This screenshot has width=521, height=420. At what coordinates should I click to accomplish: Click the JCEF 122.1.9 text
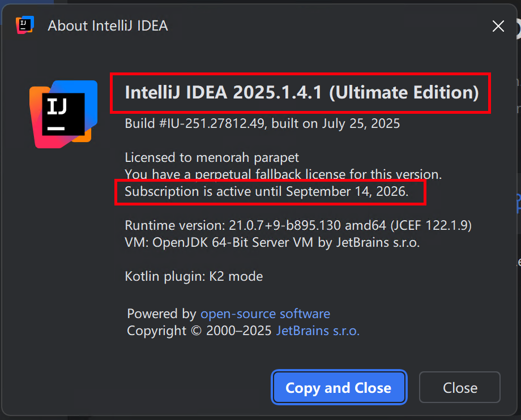(x=431, y=226)
